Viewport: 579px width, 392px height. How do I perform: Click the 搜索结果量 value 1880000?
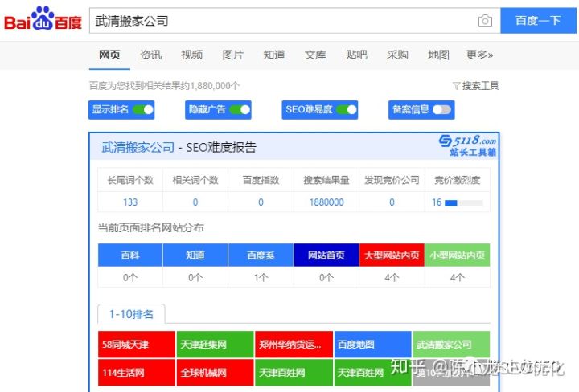326,202
